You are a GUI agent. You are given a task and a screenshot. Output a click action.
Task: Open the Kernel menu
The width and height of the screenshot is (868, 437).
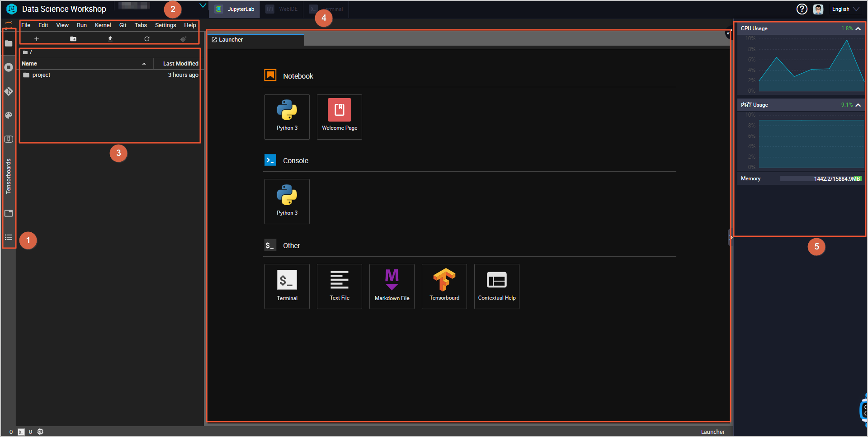coord(103,25)
